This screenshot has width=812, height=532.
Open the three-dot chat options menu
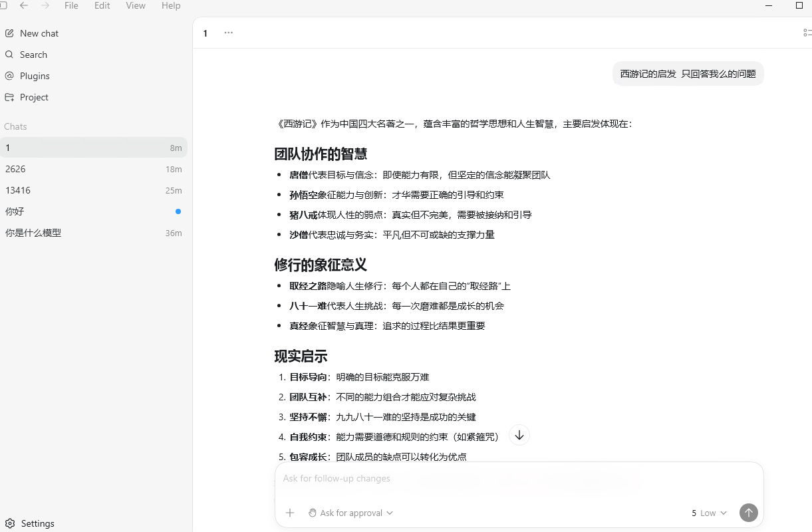point(229,33)
